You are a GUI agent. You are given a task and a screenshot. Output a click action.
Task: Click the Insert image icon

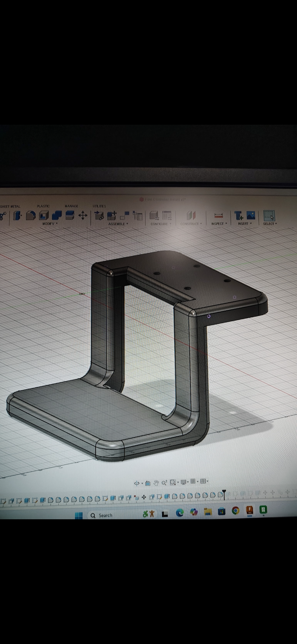[251, 215]
